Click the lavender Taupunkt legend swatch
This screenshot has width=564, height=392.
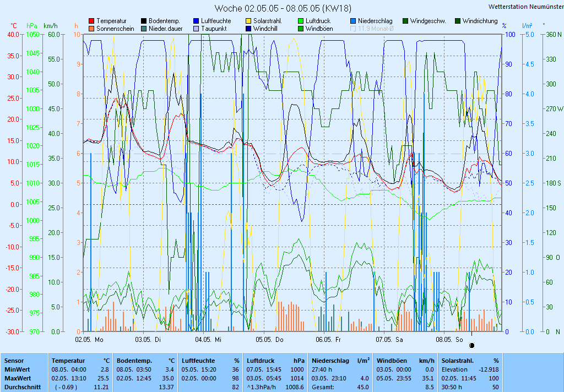[196, 29]
